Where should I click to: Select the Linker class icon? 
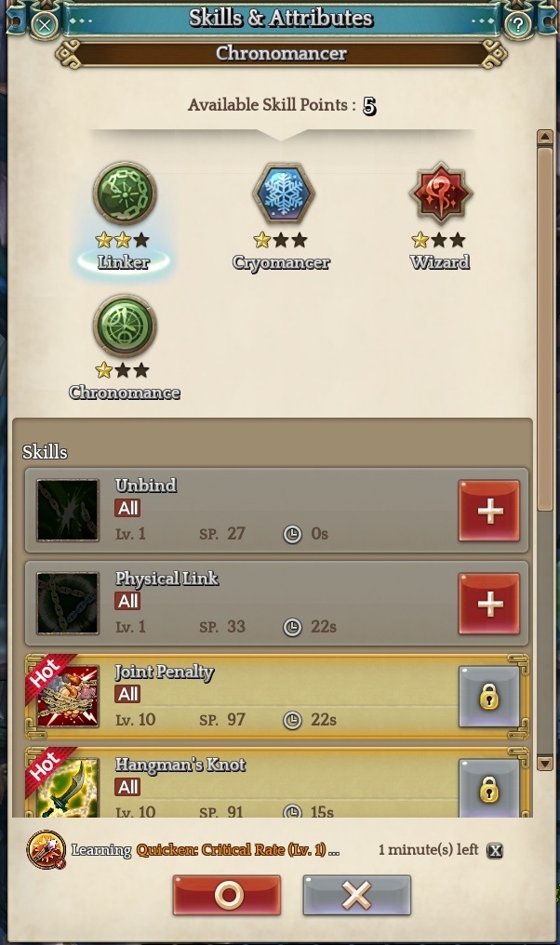click(125, 193)
